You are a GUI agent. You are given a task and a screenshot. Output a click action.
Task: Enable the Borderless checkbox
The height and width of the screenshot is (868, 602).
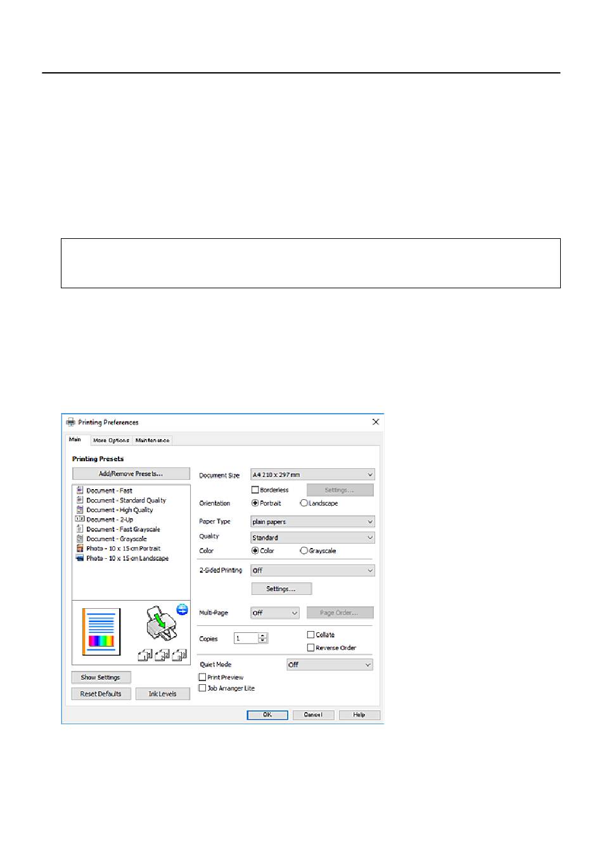point(255,490)
